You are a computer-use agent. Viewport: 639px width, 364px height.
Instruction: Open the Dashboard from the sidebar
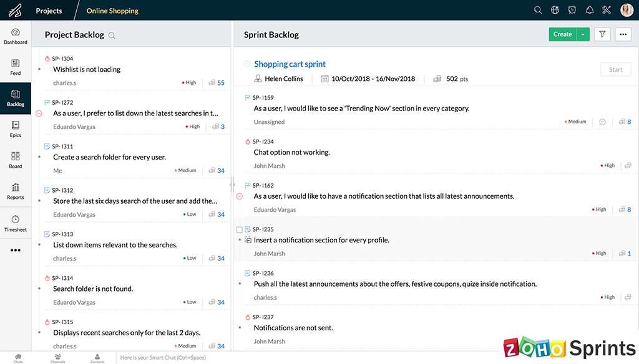tap(16, 36)
